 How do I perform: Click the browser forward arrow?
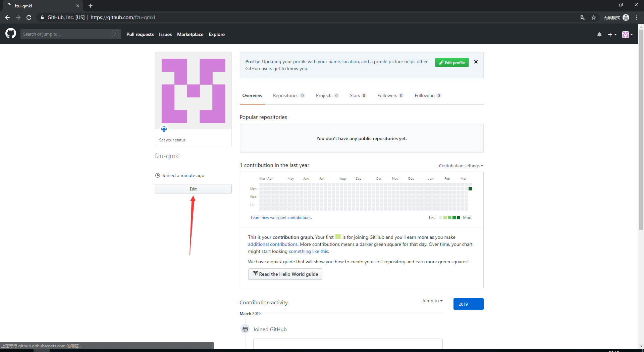click(x=18, y=17)
